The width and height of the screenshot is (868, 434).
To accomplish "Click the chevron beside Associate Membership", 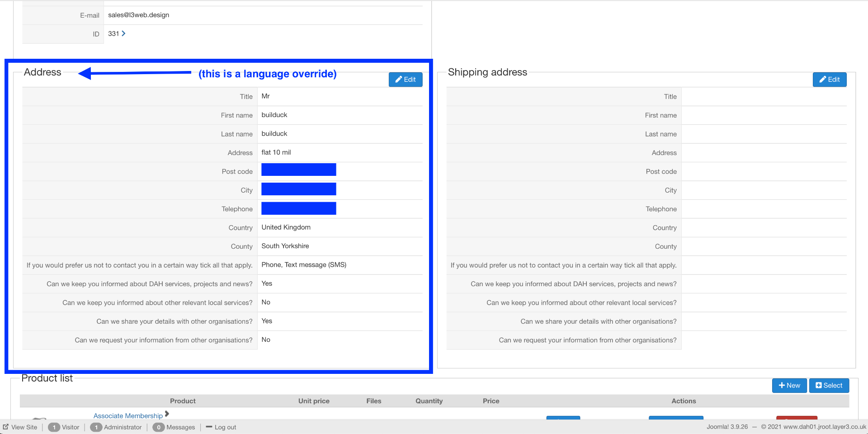I will [167, 414].
